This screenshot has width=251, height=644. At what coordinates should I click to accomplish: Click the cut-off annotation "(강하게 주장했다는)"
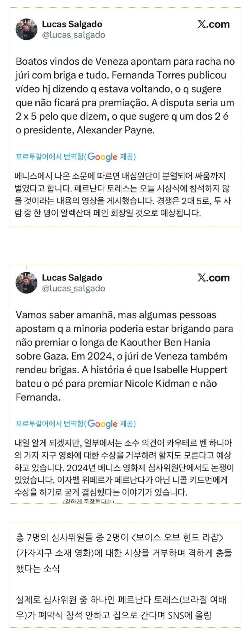[x=89, y=501]
